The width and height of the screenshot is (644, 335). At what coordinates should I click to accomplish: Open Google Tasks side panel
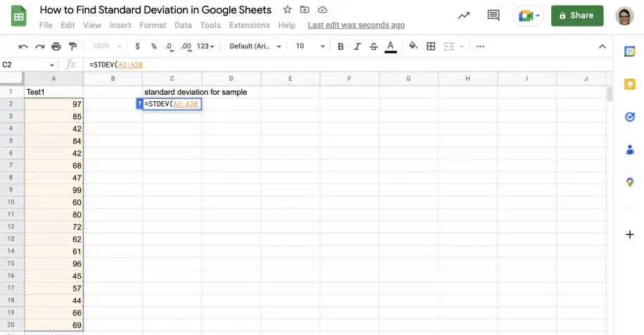(x=629, y=117)
